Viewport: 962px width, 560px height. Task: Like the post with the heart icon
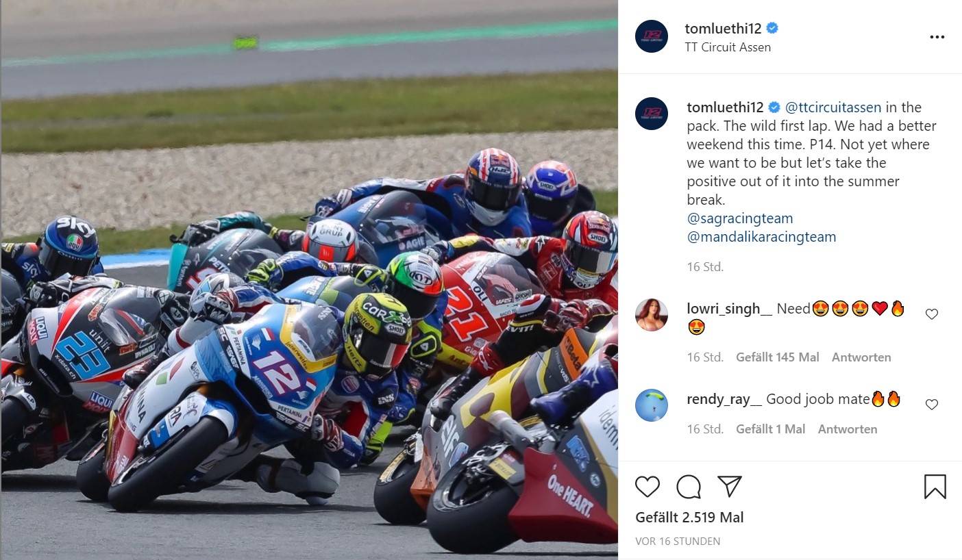(x=647, y=487)
